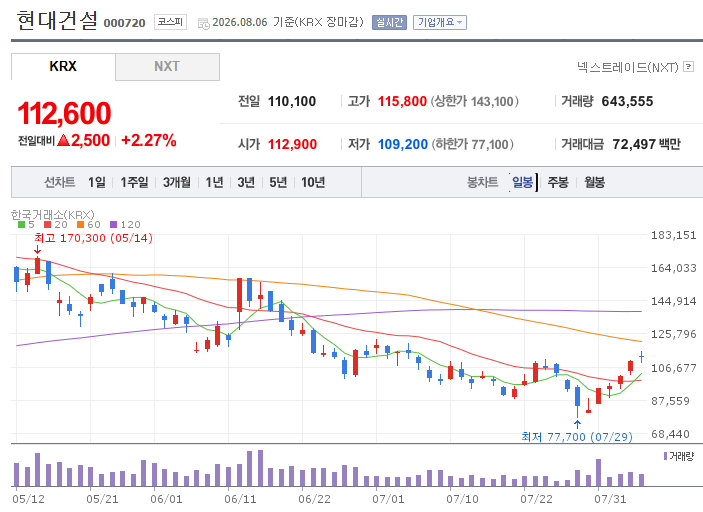Image resolution: width=703 pixels, height=512 pixels.
Task: Click the 상한가 143,100 text
Action: 474,101
